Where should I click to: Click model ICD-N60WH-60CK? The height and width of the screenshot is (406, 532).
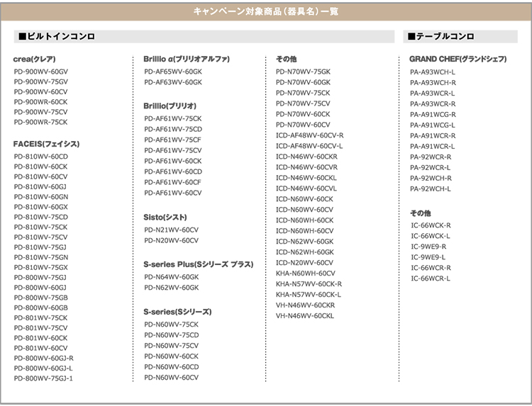[305, 220]
